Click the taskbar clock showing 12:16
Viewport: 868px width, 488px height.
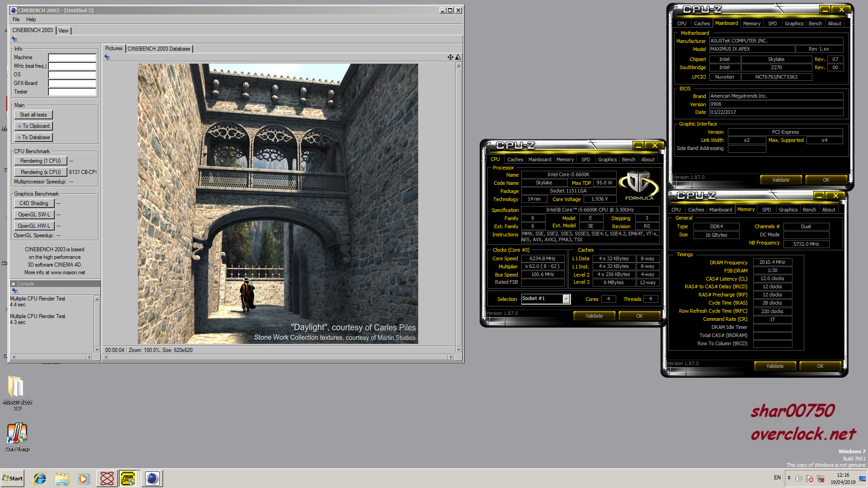843,479
